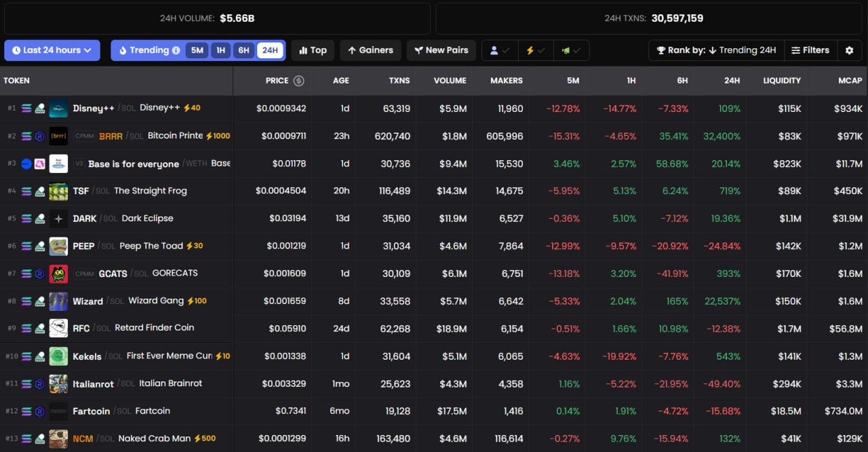Switch to the Gainers view
This screenshot has width=868, height=452.
tap(370, 50)
